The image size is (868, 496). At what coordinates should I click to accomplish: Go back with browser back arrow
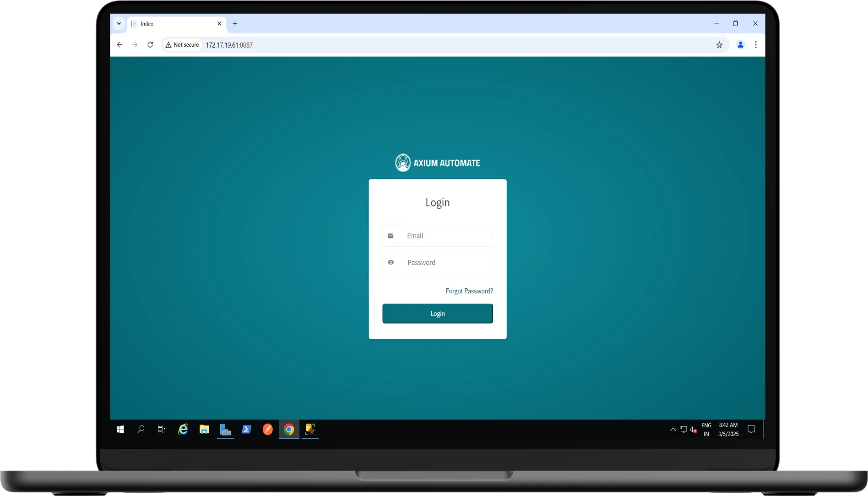click(119, 45)
